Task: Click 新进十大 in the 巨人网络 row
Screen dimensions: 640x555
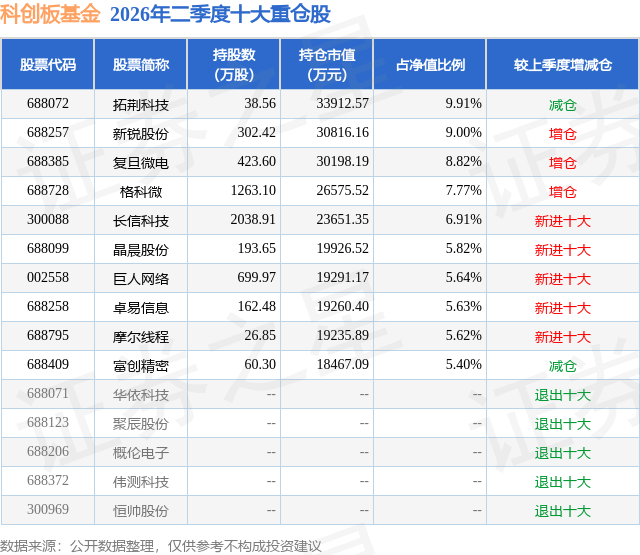Action: (x=562, y=279)
